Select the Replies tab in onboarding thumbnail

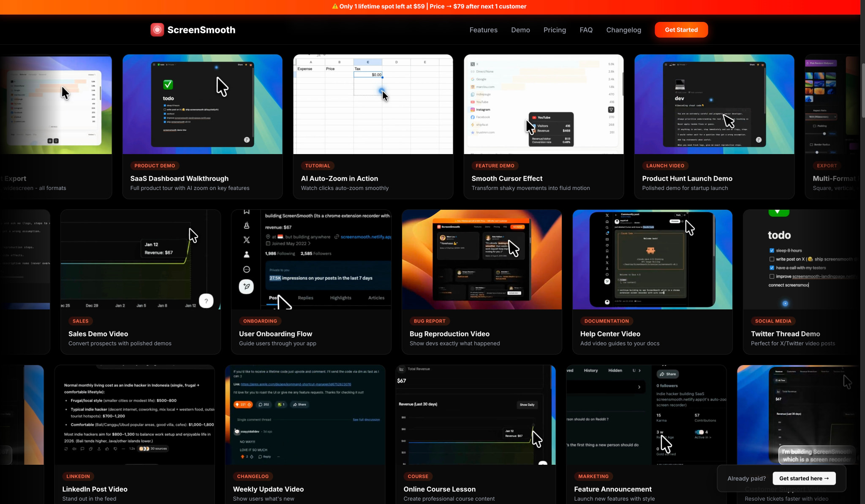(x=305, y=298)
